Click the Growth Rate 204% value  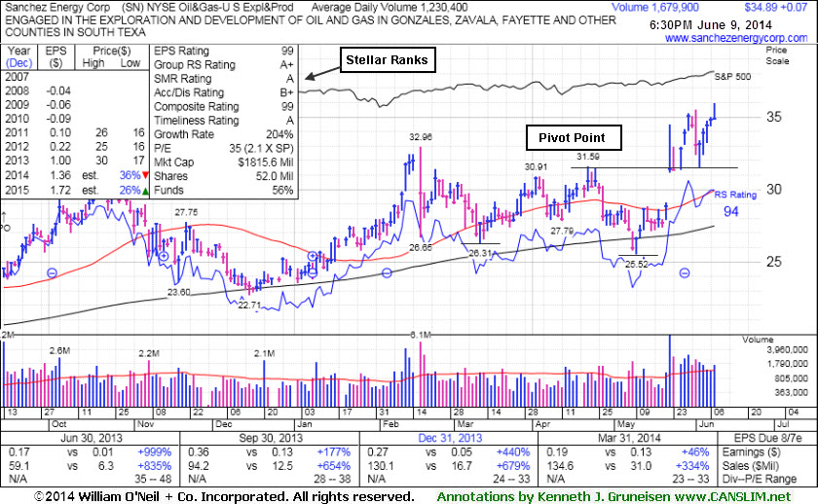[x=280, y=134]
